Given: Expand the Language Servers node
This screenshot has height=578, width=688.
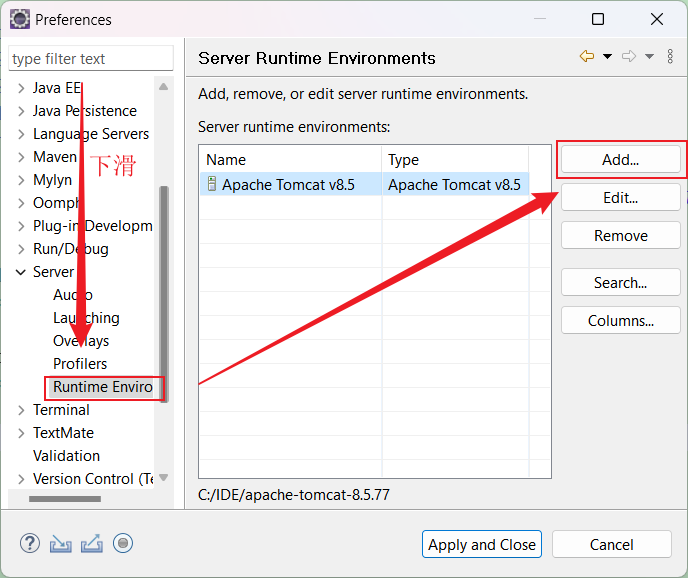Looking at the screenshot, I should point(21,134).
